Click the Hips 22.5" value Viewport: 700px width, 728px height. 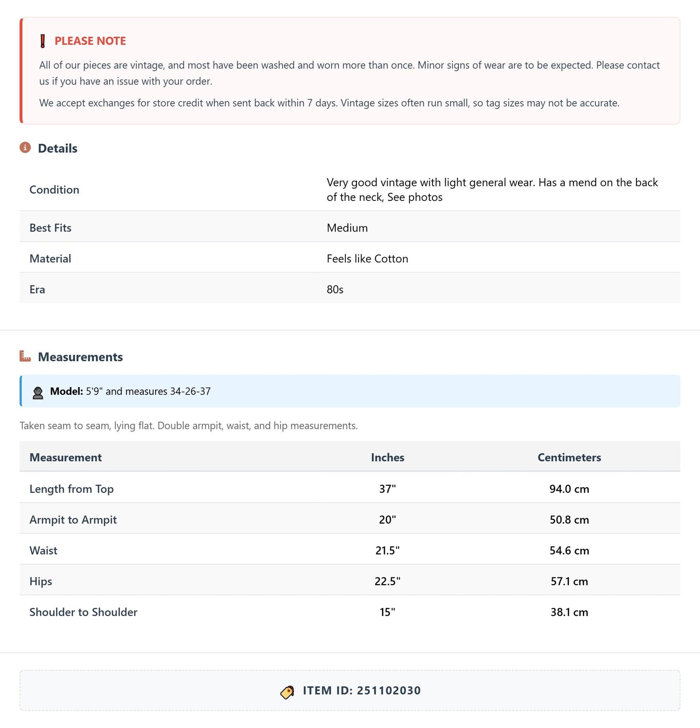point(388,581)
